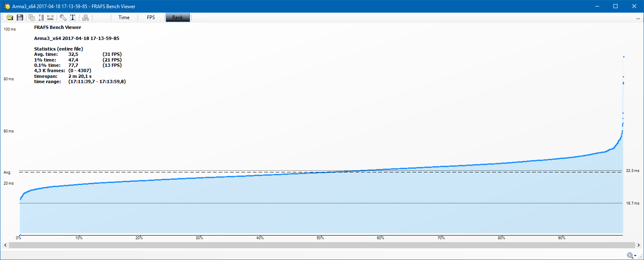The image size is (644, 260).
Task: Click the frames range '(0 - 4307)'
Action: 80,71
